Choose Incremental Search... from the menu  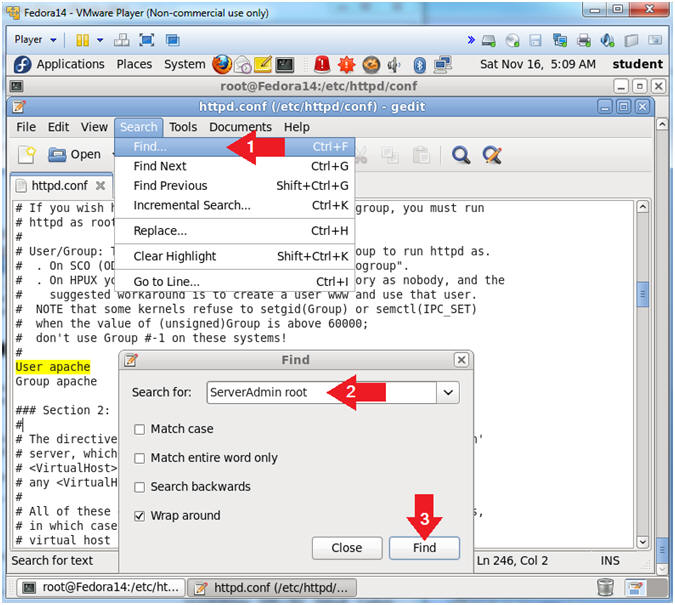(235, 205)
